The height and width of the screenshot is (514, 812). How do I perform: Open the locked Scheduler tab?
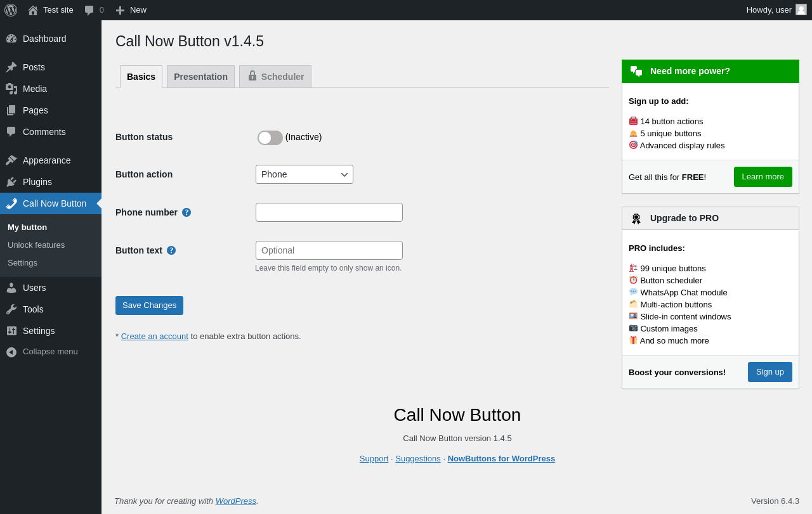click(x=275, y=77)
